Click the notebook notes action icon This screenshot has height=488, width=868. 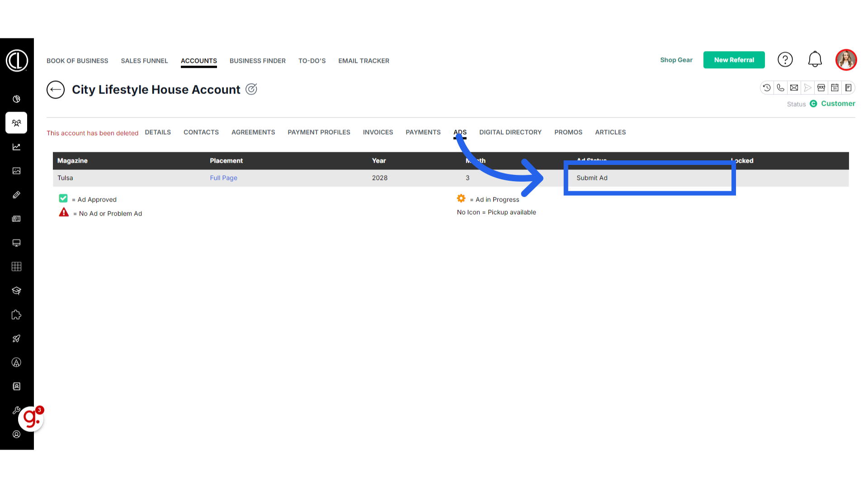(x=848, y=88)
